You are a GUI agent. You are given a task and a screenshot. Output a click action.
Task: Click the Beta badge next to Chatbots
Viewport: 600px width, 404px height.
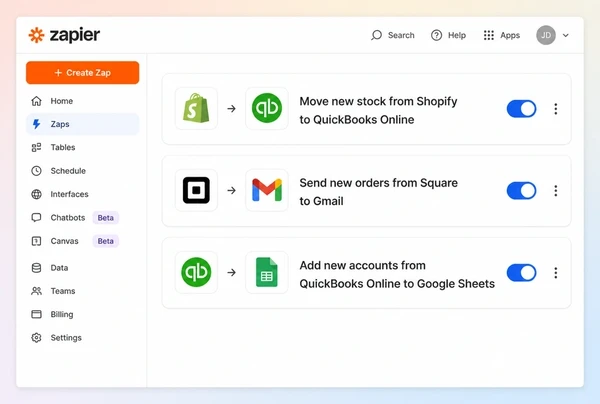click(x=106, y=218)
